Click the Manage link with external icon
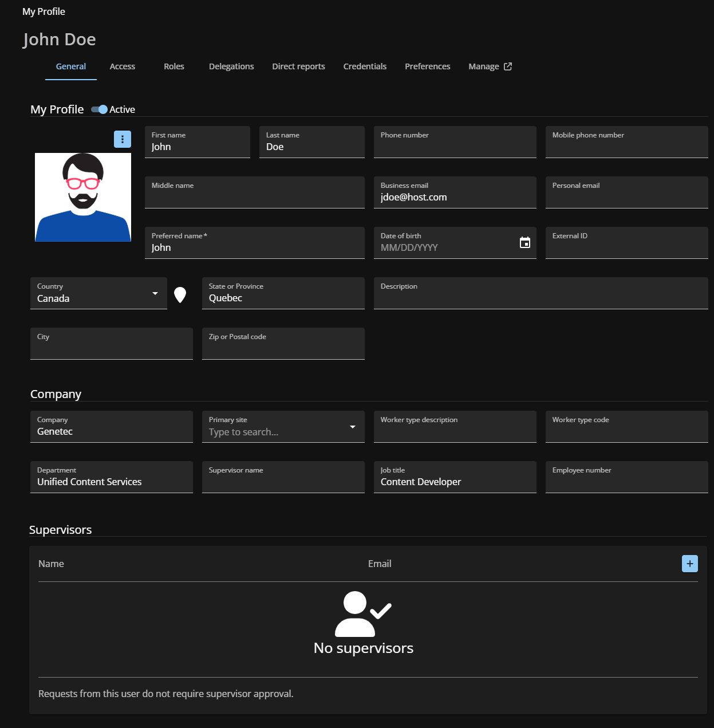The width and height of the screenshot is (714, 728). (x=484, y=66)
